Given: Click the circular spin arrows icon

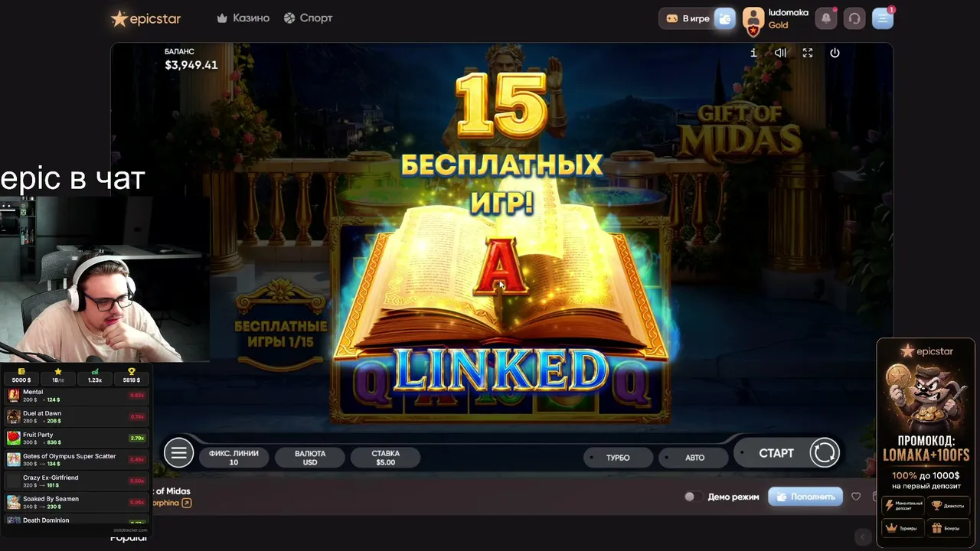Looking at the screenshot, I should 825,453.
